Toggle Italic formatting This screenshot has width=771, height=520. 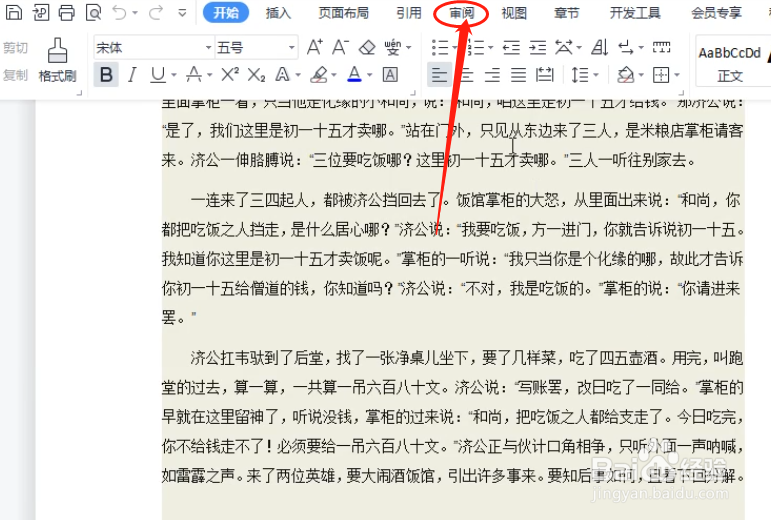pyautogui.click(x=132, y=75)
